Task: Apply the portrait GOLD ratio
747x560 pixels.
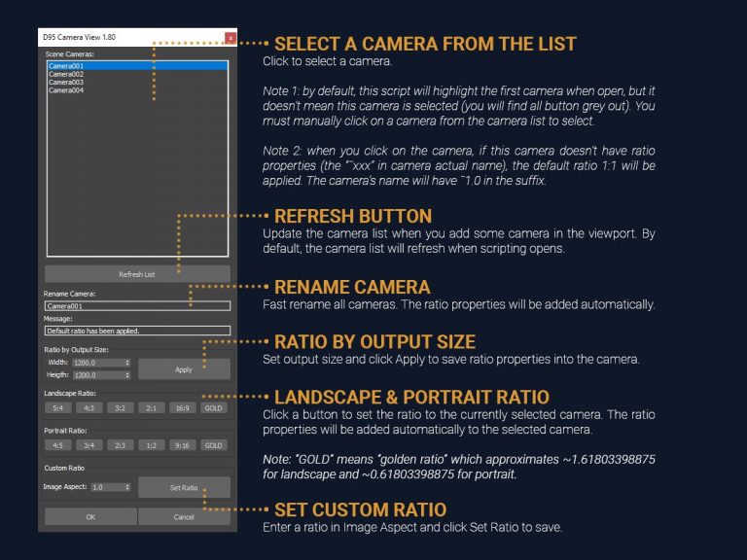Action: tap(214, 445)
